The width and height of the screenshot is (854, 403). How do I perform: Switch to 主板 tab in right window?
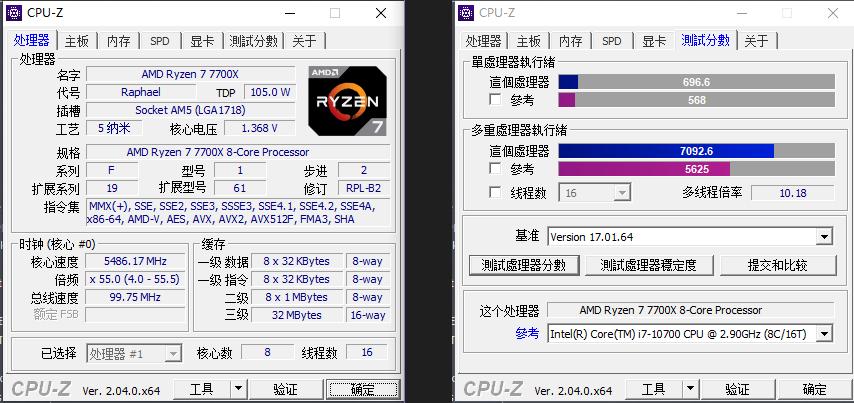point(528,41)
